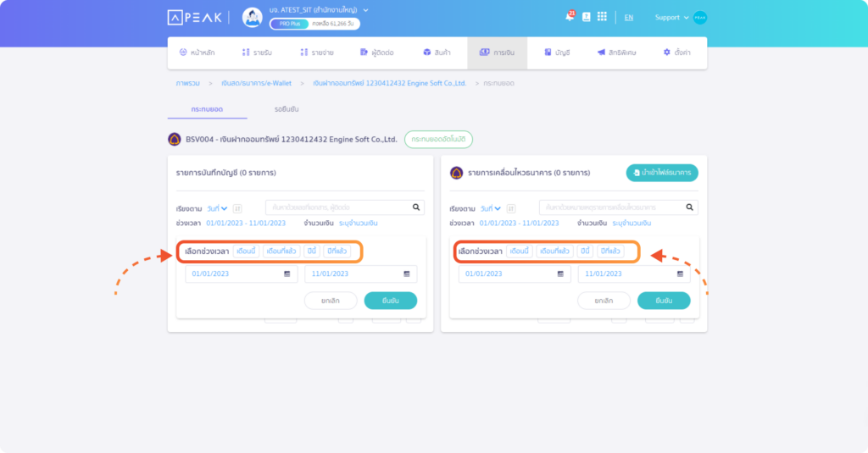
Task: Select ปีที่แล้ว quick range in right panel
Action: click(610, 251)
